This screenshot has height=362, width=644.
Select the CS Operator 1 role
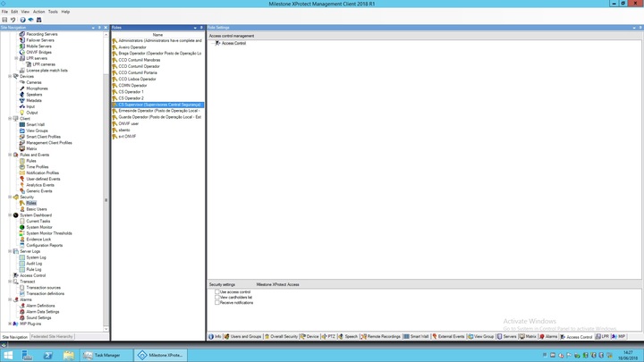tap(131, 92)
